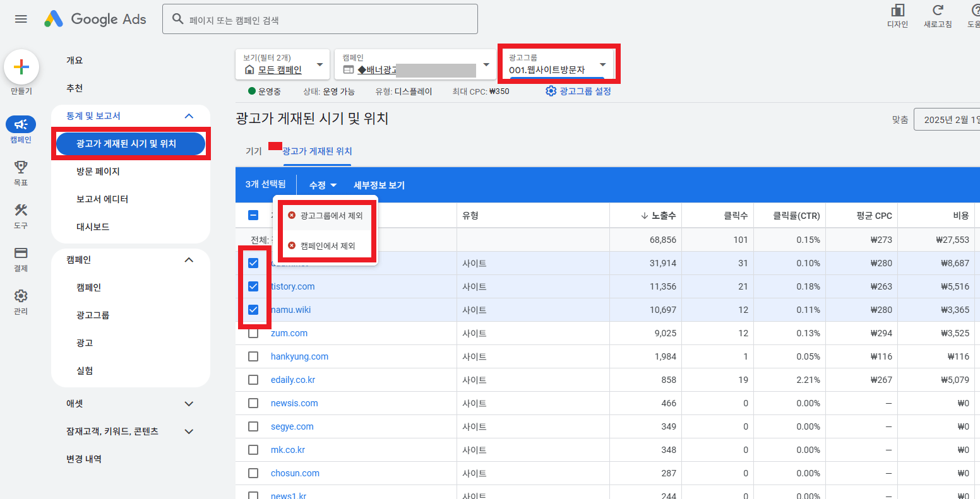Check the checkbox for zum.com row
980x499 pixels.
[253, 332]
